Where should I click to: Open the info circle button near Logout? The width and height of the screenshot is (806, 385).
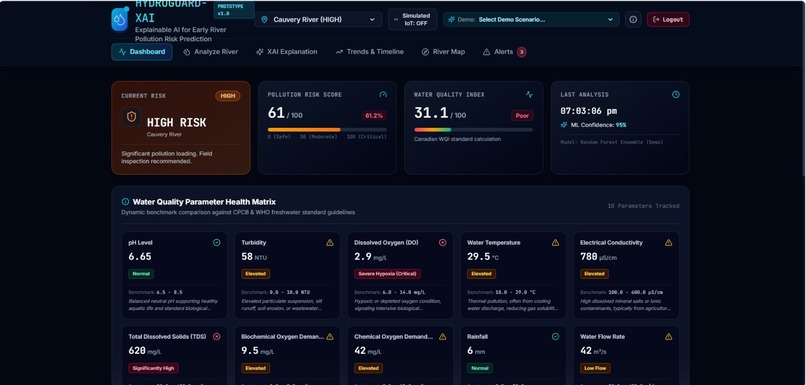pos(633,20)
